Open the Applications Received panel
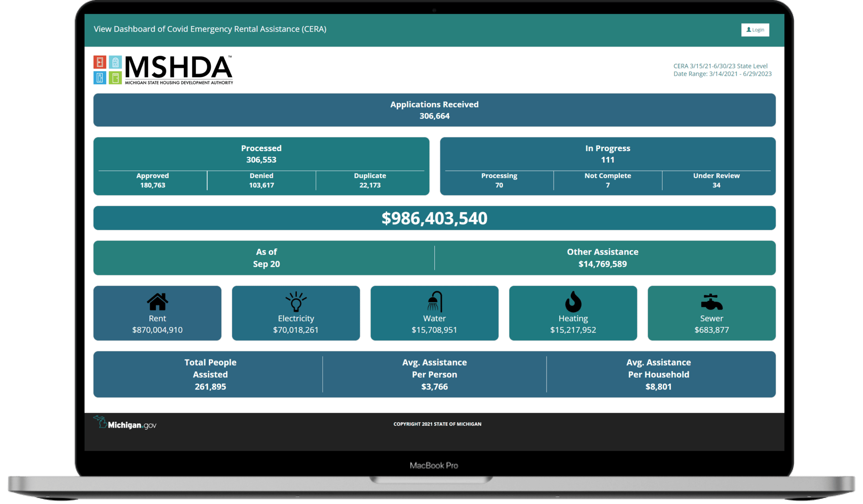 click(x=434, y=110)
